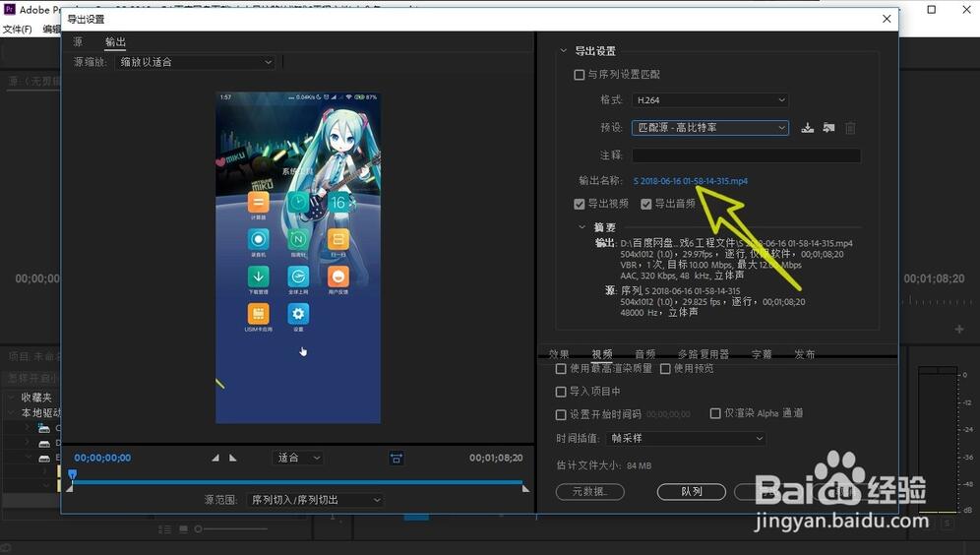
Task: Click the 队列 queue button
Action: (x=691, y=491)
